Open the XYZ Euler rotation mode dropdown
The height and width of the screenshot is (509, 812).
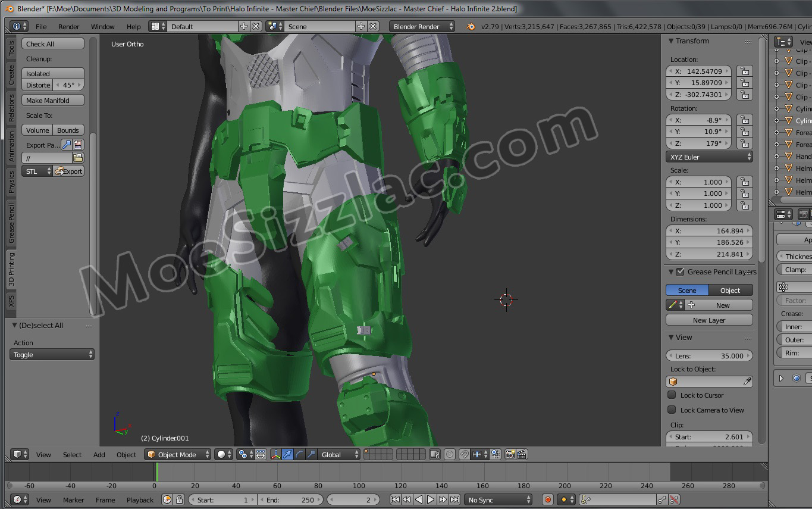point(709,157)
